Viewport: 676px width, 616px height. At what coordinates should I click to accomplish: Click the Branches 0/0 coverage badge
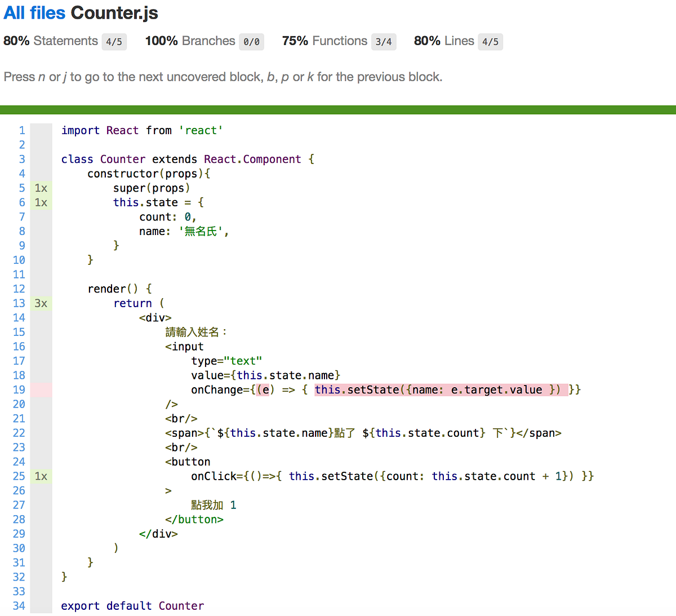pyautogui.click(x=251, y=42)
